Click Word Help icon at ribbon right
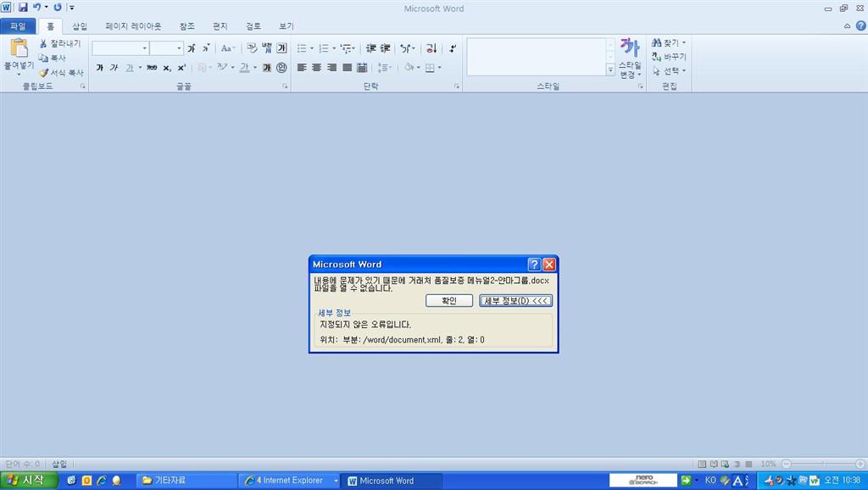The height and width of the screenshot is (490, 868). click(861, 25)
